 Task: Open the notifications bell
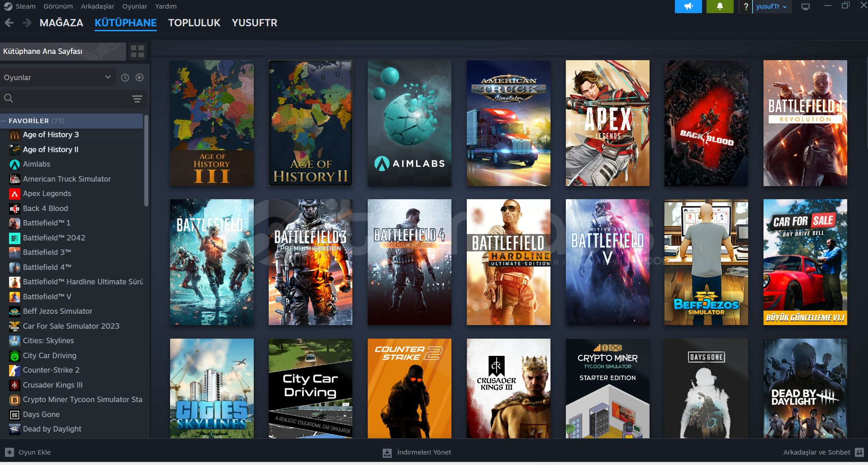720,6
